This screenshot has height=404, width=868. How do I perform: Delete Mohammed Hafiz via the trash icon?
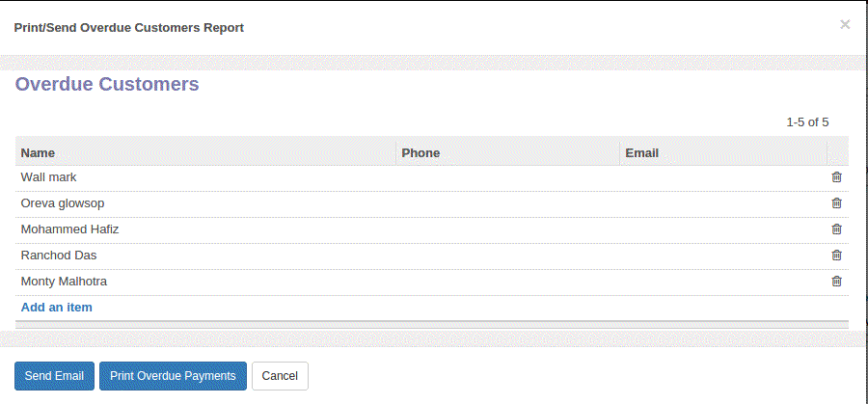[x=836, y=229]
